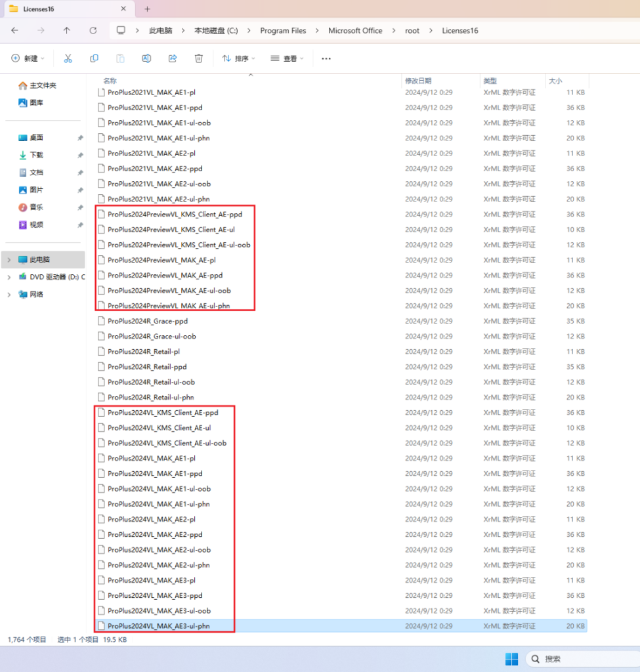This screenshot has height=672, width=640.
Task: Open the 查看 (View) dropdown menu
Action: [x=287, y=58]
